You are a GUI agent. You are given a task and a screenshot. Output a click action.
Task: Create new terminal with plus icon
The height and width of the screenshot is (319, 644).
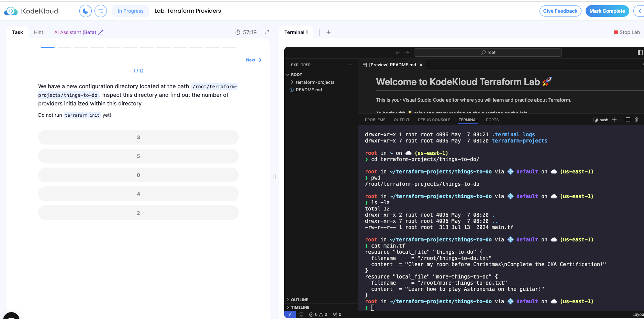pos(614,120)
